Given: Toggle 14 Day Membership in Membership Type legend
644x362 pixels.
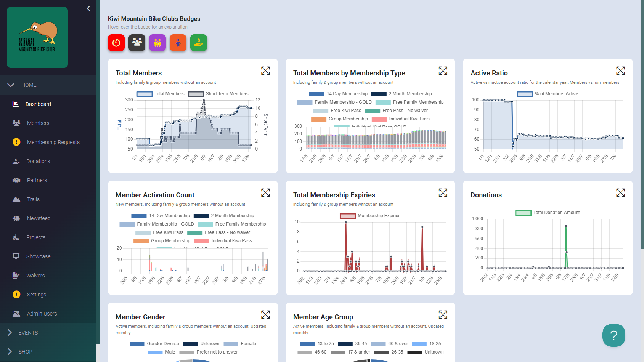Looking at the screenshot, I should (x=338, y=94).
